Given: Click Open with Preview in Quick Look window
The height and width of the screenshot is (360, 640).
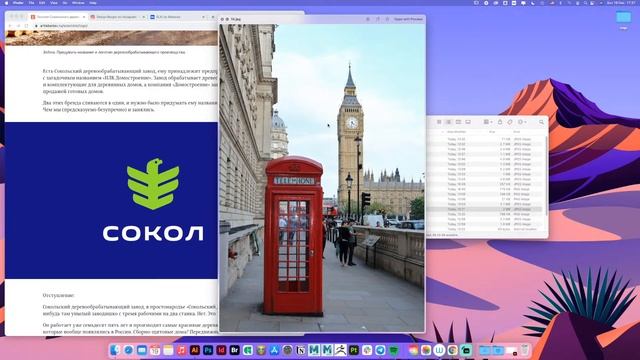Looking at the screenshot, I should tap(408, 19).
